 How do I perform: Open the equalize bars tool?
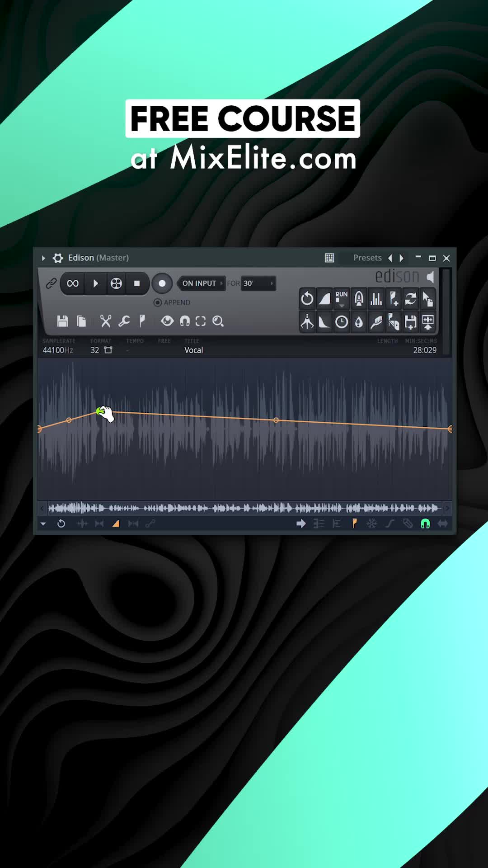point(376,298)
